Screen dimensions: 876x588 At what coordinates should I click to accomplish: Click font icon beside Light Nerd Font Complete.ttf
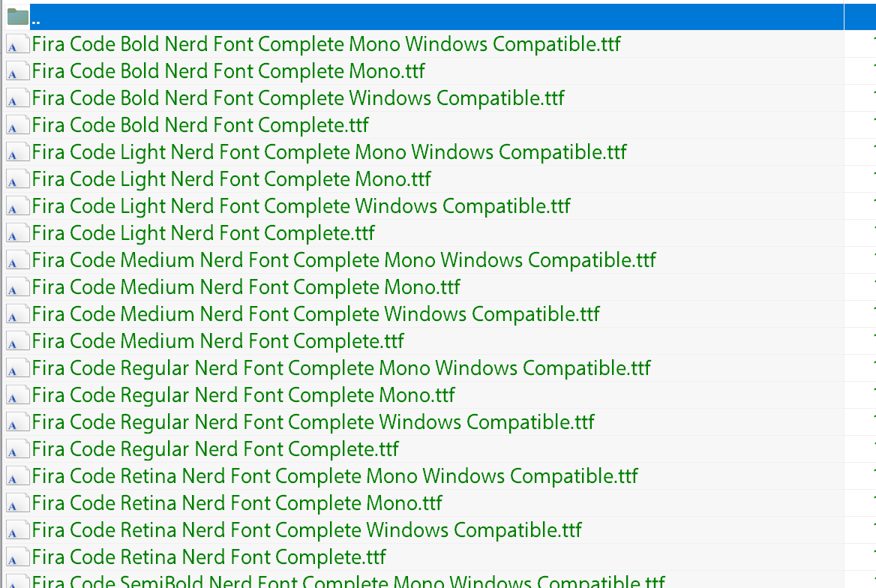point(17,233)
